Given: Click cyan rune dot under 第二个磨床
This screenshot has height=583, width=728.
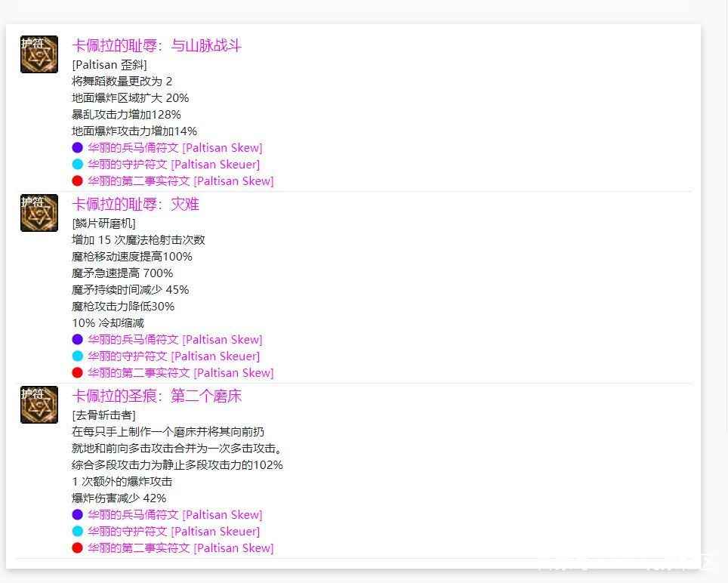Looking at the screenshot, I should pyautogui.click(x=78, y=532).
